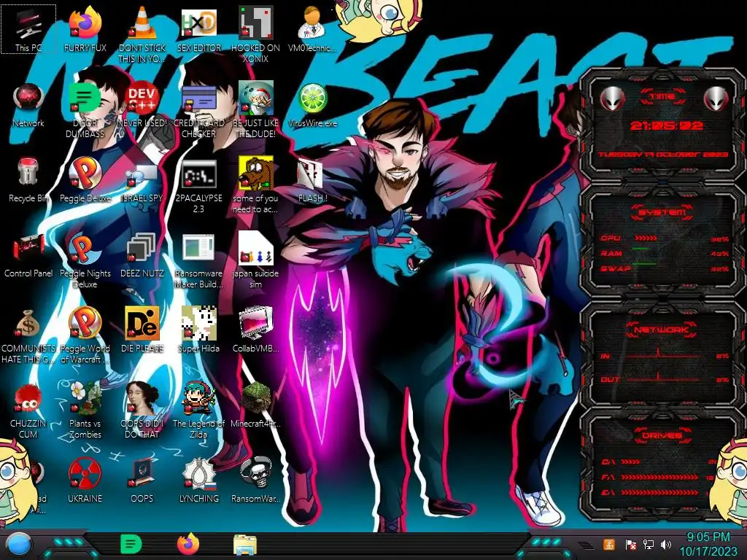Open some of you need to ac... dog icon
Viewport: 747px width, 560px height.
pos(255,186)
